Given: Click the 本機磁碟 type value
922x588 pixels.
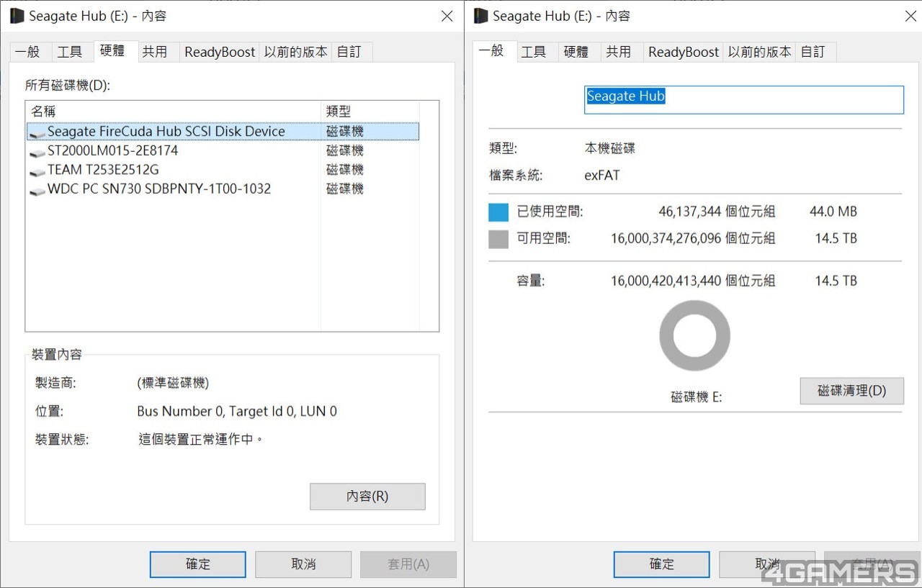Looking at the screenshot, I should [x=610, y=149].
